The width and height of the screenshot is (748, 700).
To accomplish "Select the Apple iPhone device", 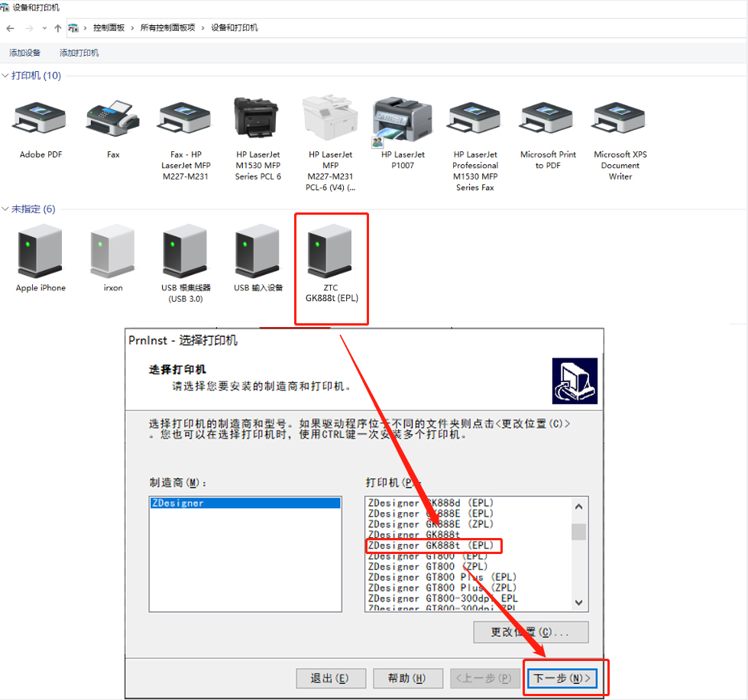I will [x=40, y=251].
